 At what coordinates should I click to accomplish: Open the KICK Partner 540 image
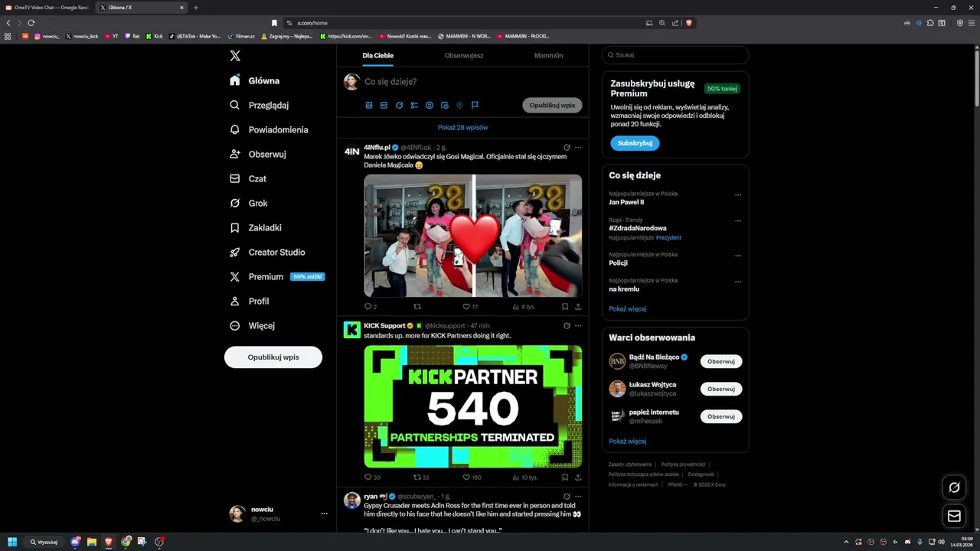coord(473,406)
